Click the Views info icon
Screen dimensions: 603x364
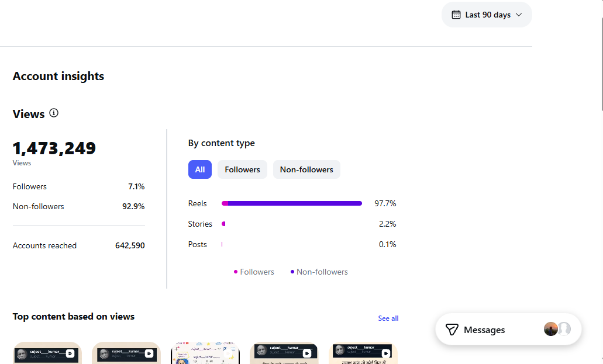tap(54, 113)
